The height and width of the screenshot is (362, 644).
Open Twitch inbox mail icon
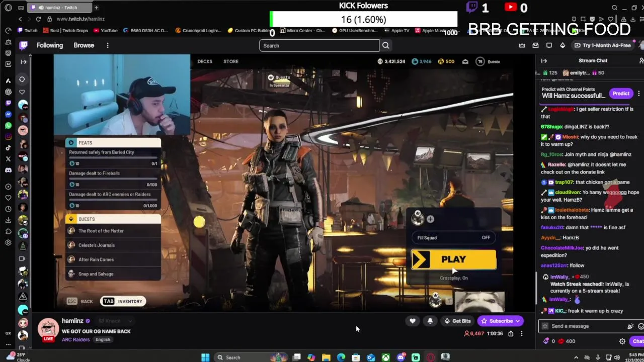(x=535, y=45)
